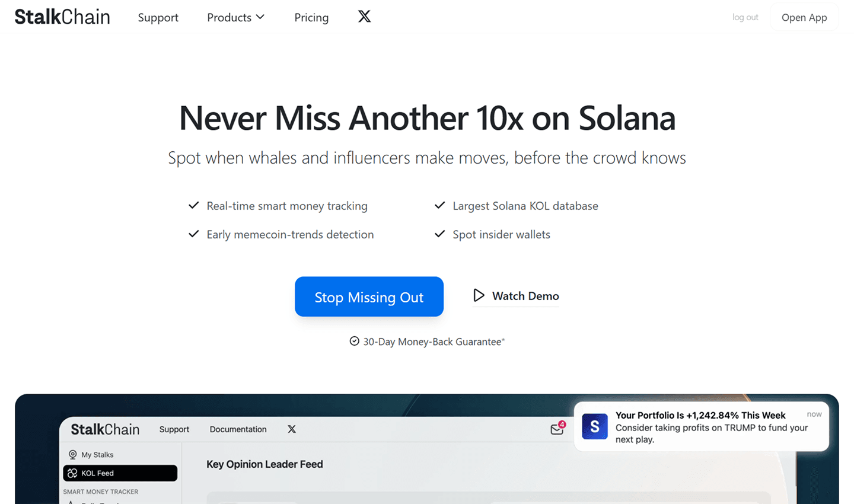
Task: Click the My Stalks pin icon
Action: 72,455
